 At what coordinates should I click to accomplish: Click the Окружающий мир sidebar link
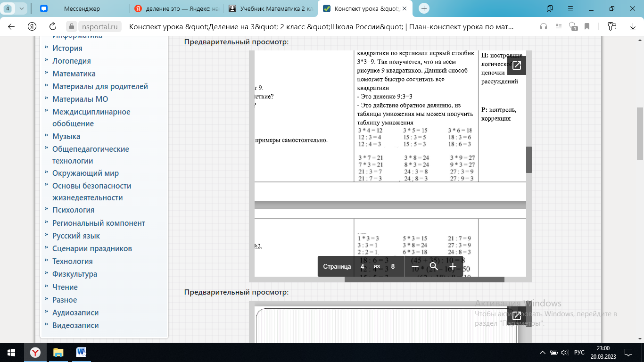click(85, 173)
